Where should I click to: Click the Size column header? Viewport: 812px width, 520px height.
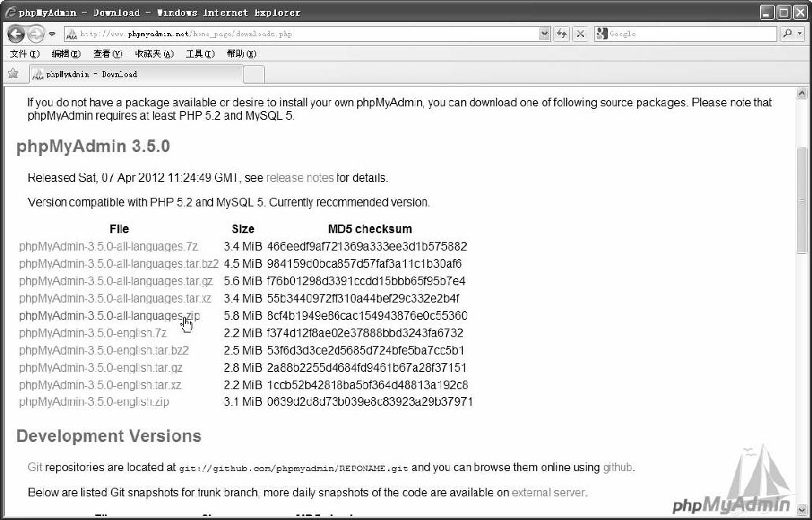click(243, 229)
